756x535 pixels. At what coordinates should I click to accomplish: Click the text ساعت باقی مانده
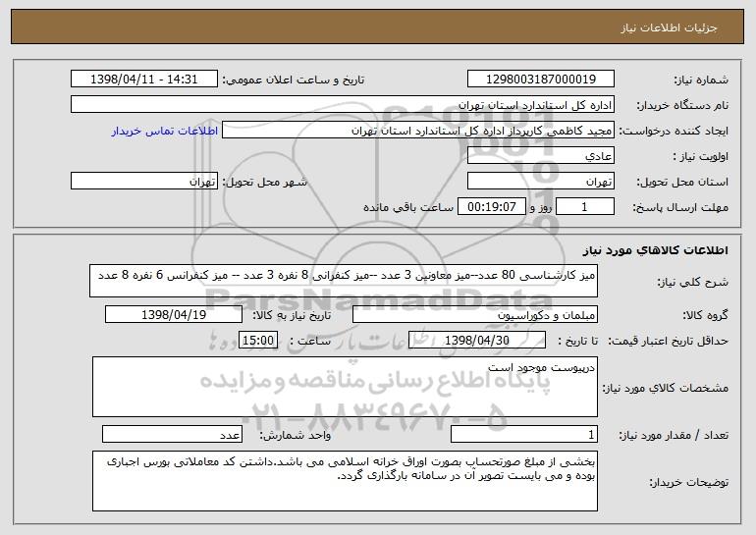[x=407, y=207]
